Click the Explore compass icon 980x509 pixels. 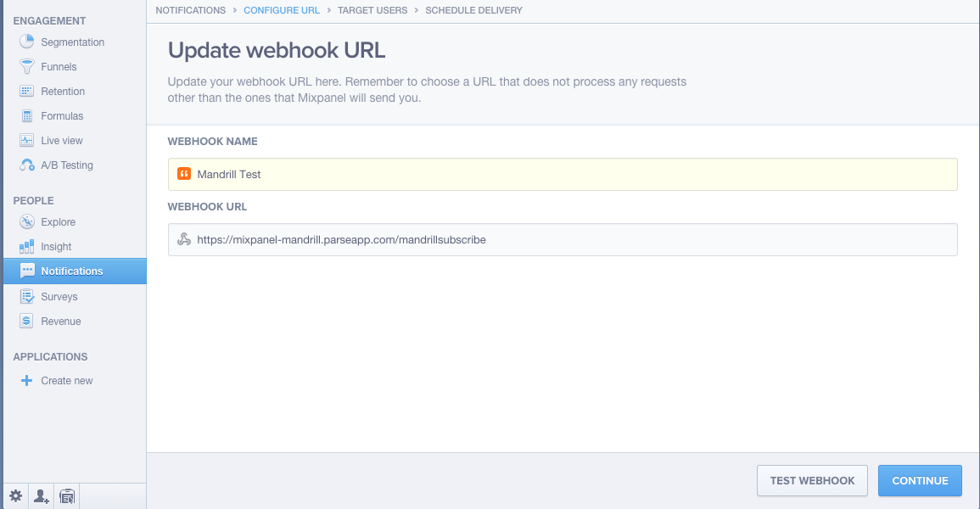pyautogui.click(x=27, y=221)
